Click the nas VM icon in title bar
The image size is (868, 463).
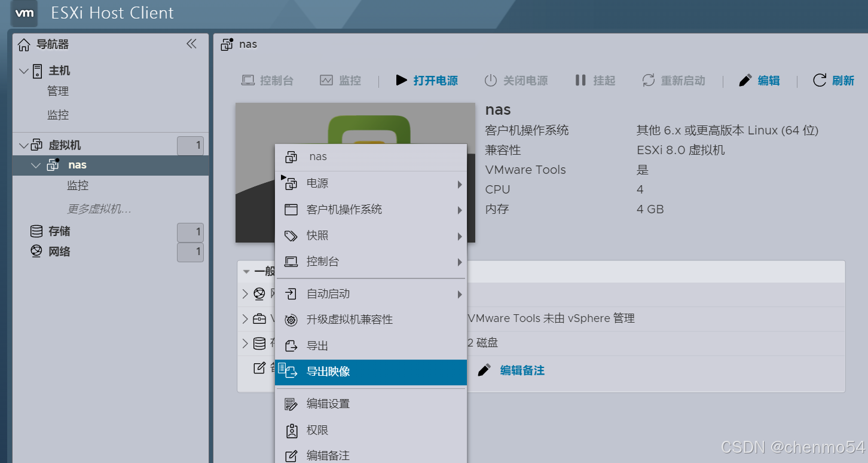[x=227, y=44]
